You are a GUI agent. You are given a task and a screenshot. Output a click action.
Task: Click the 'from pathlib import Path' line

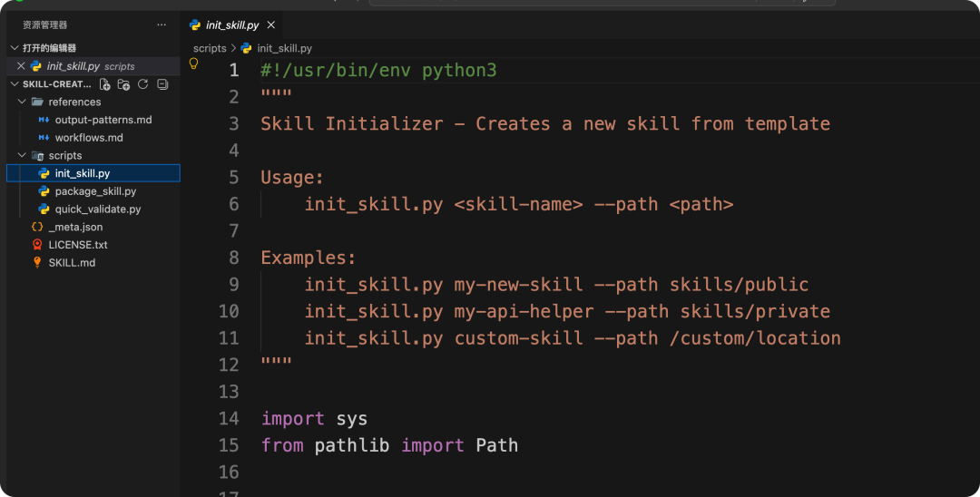(x=389, y=446)
